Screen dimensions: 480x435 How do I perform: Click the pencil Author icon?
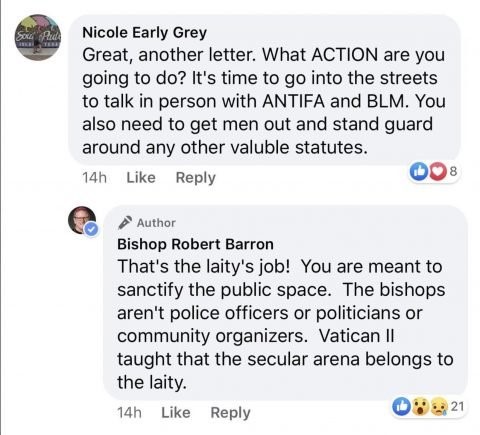[125, 223]
